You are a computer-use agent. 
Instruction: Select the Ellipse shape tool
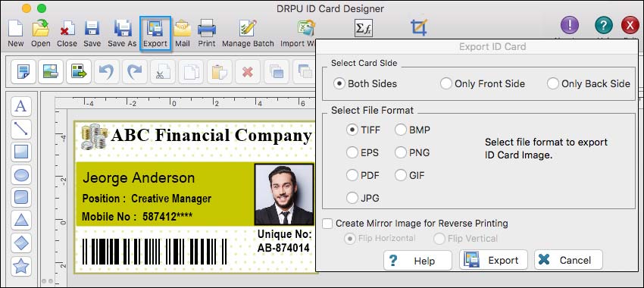pos(21,174)
